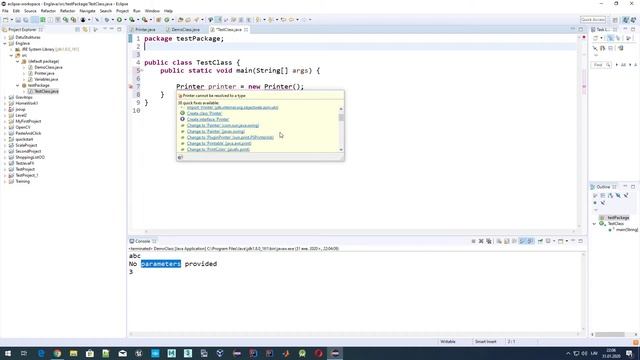Collapse TestClass node in Outline
The height and width of the screenshot is (360, 640).
tap(595, 224)
